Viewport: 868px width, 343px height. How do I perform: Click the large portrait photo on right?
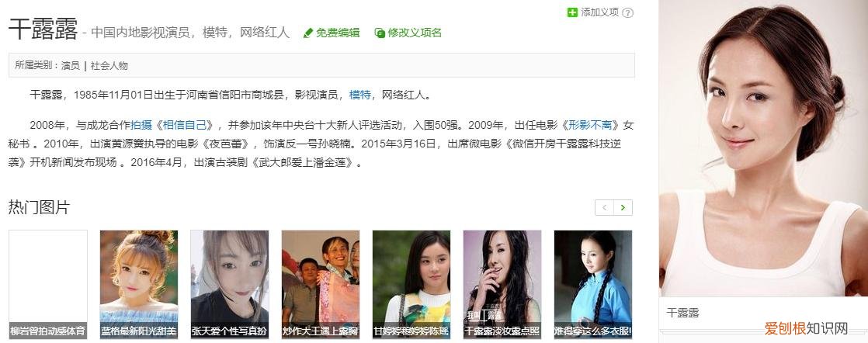click(763, 148)
